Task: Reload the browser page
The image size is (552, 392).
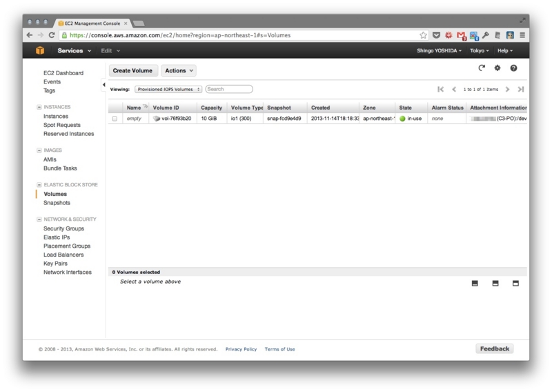Action: 52,35
